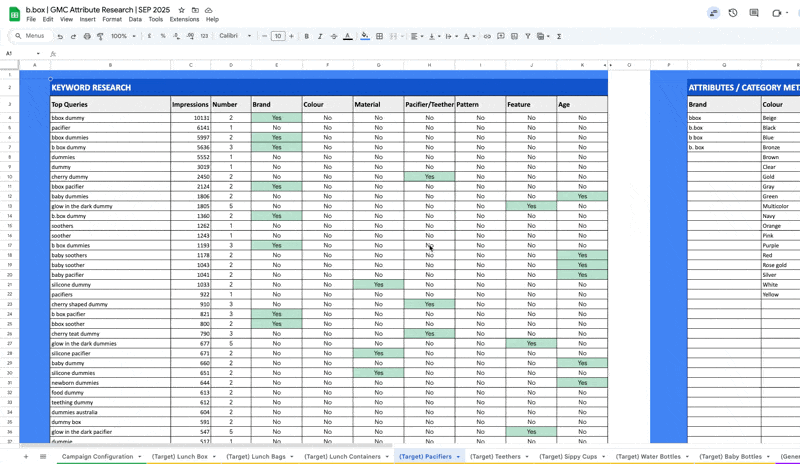Toggle bold formatting
This screenshot has width=800, height=464.
click(307, 36)
